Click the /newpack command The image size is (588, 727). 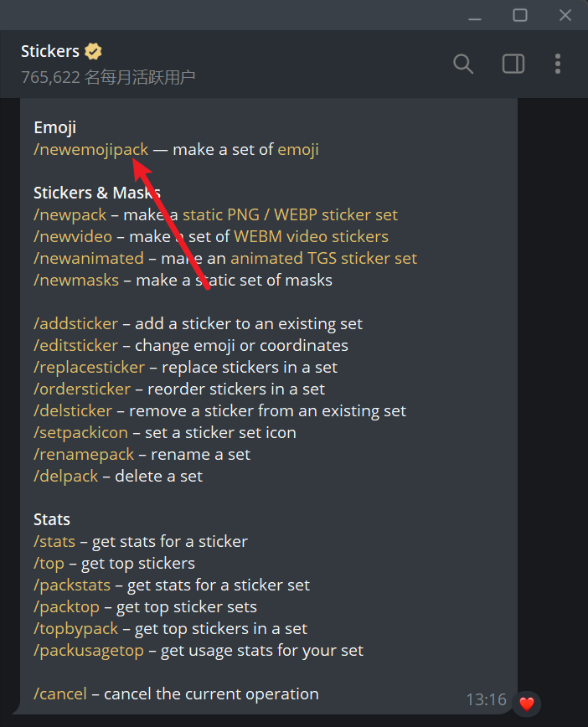70,215
